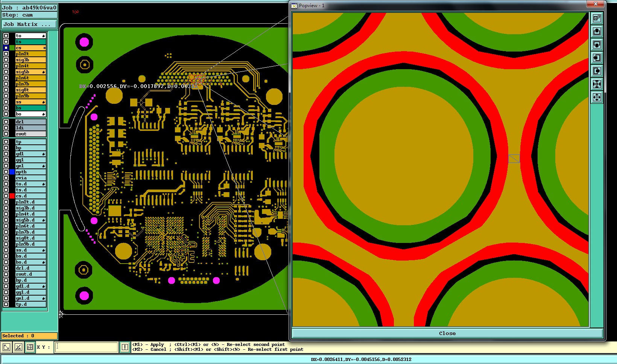This screenshot has width=617, height=364.
Task: Select layer rout.d in the layer list
Action: coord(30,274)
